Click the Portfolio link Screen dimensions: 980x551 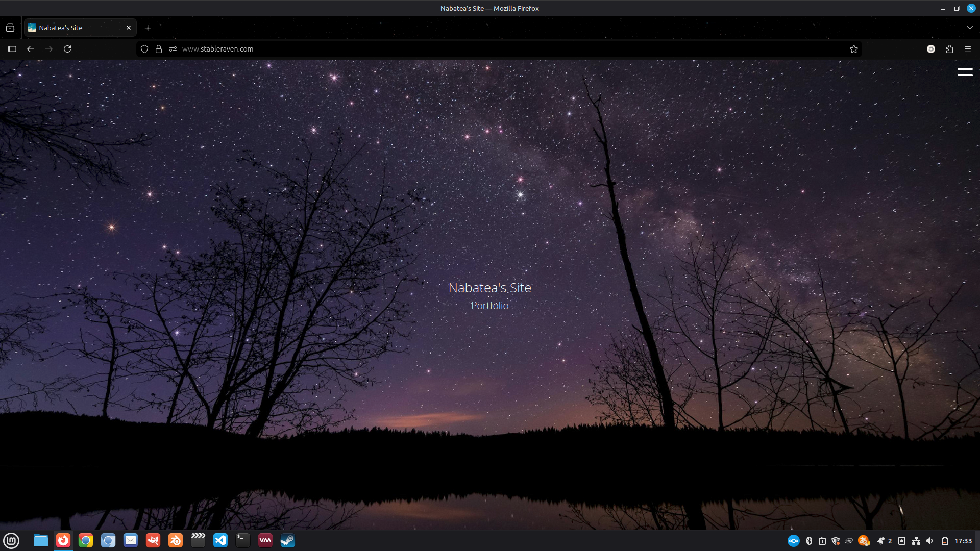pyautogui.click(x=489, y=306)
